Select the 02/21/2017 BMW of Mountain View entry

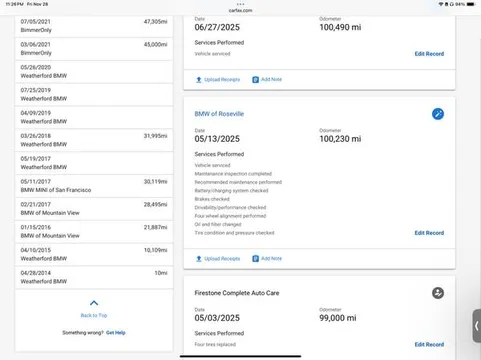[94, 209]
